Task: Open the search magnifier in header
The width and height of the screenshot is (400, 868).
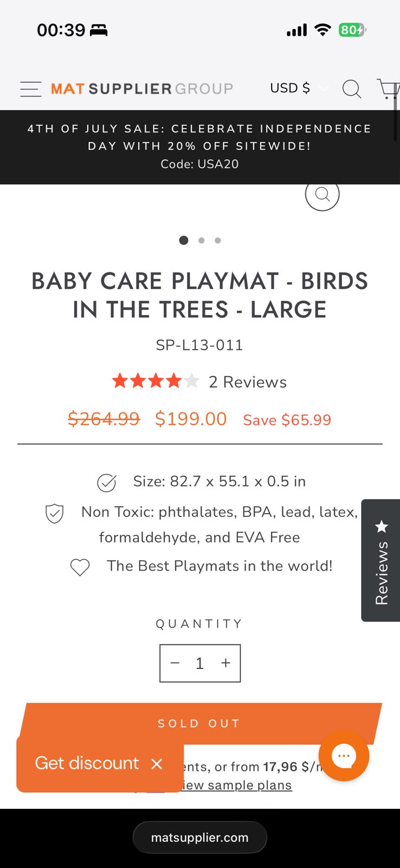Action: click(352, 89)
